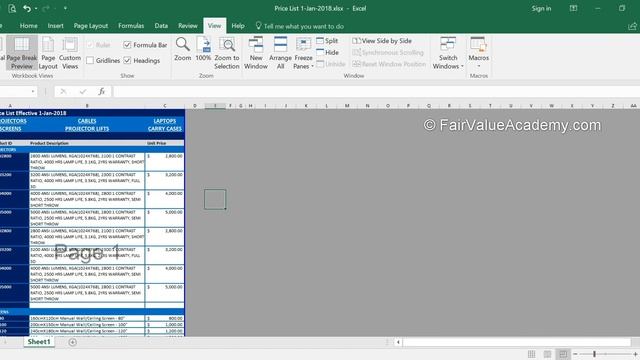640x360 pixels.
Task: Click View Side by Side
Action: point(382,41)
